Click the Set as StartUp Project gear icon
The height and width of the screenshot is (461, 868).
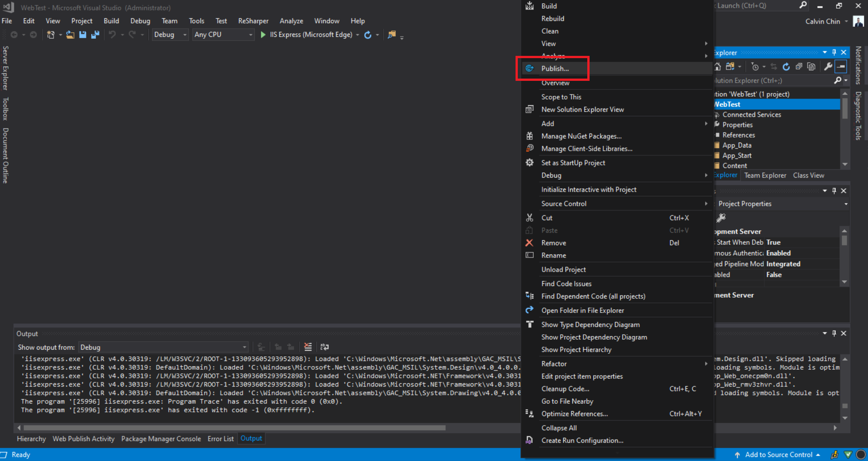530,163
